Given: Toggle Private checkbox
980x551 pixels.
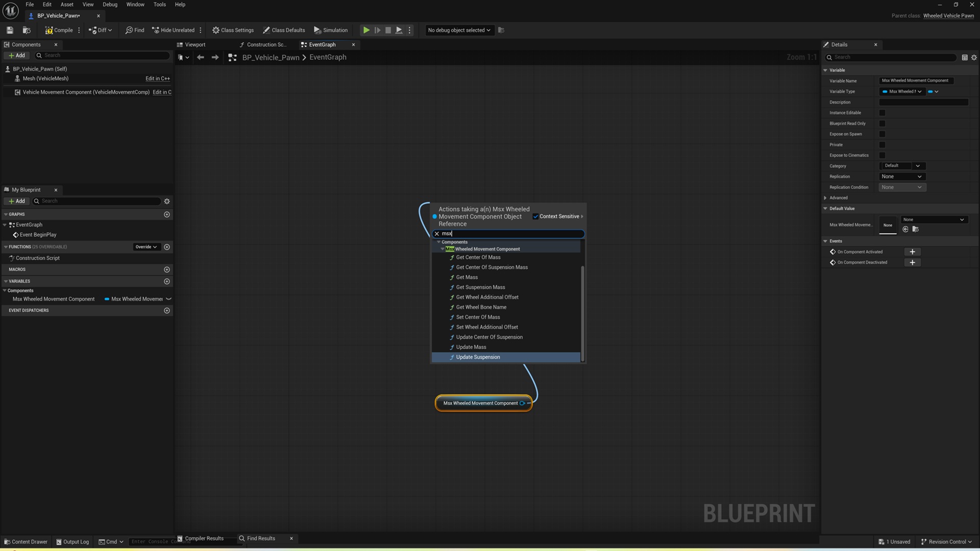Looking at the screenshot, I should click(882, 145).
